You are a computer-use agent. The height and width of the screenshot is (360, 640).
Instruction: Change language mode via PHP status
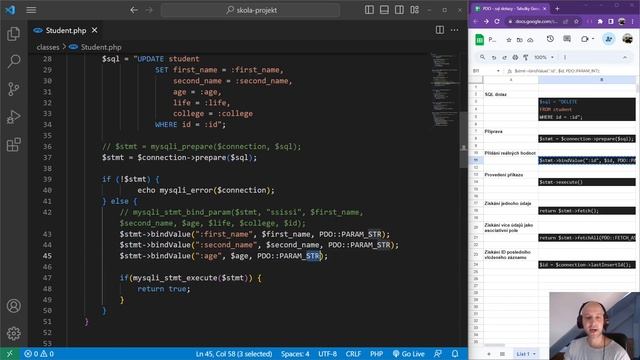point(376,354)
